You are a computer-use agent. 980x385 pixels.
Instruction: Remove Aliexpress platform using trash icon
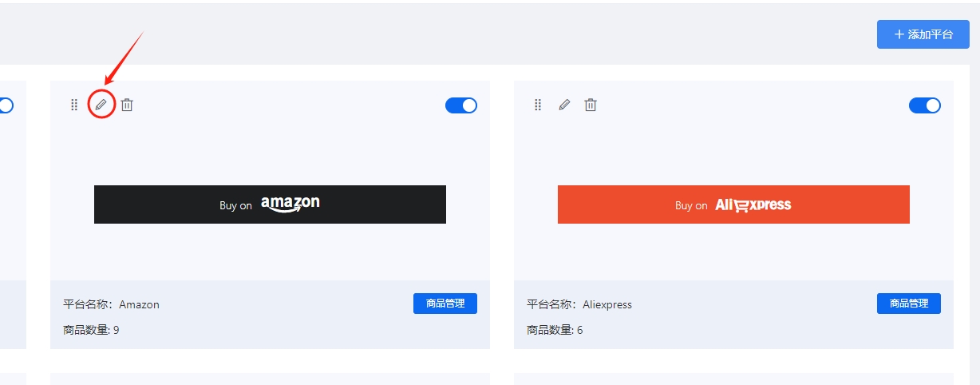tap(591, 105)
